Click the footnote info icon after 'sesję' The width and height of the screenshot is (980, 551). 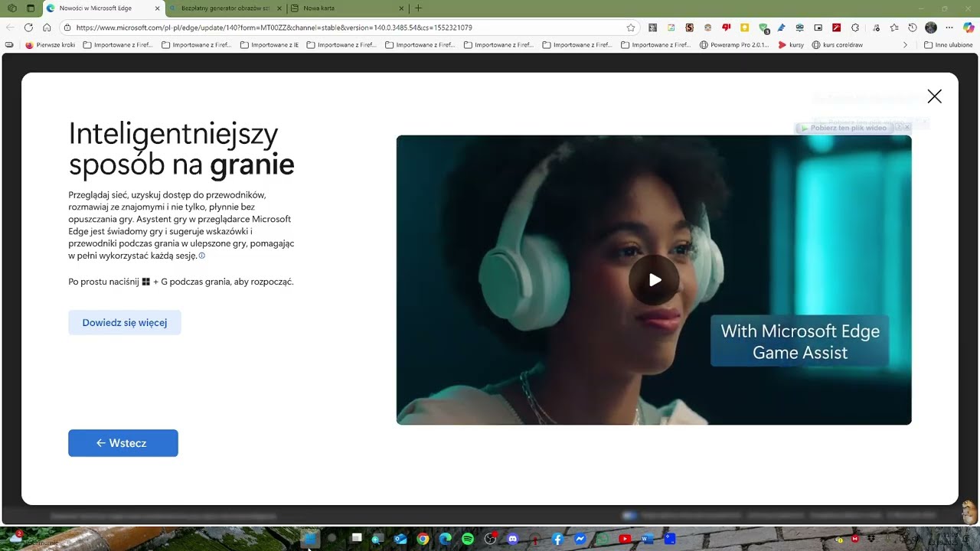[202, 256]
